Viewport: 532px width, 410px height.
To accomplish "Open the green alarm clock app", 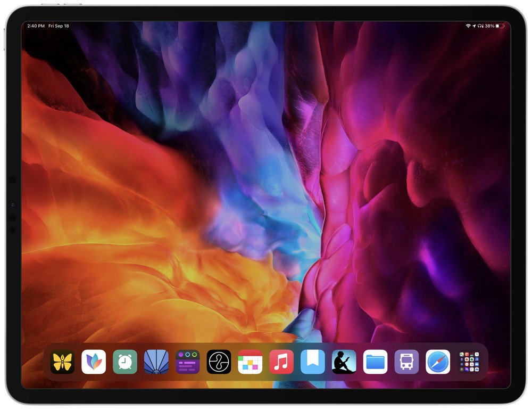I will click(x=125, y=362).
